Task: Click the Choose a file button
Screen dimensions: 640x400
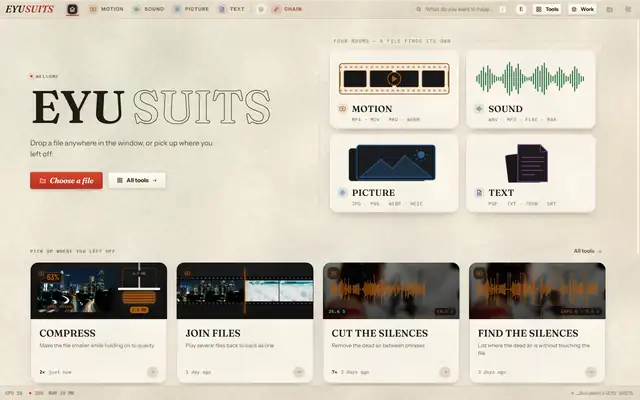Action: coord(66,180)
